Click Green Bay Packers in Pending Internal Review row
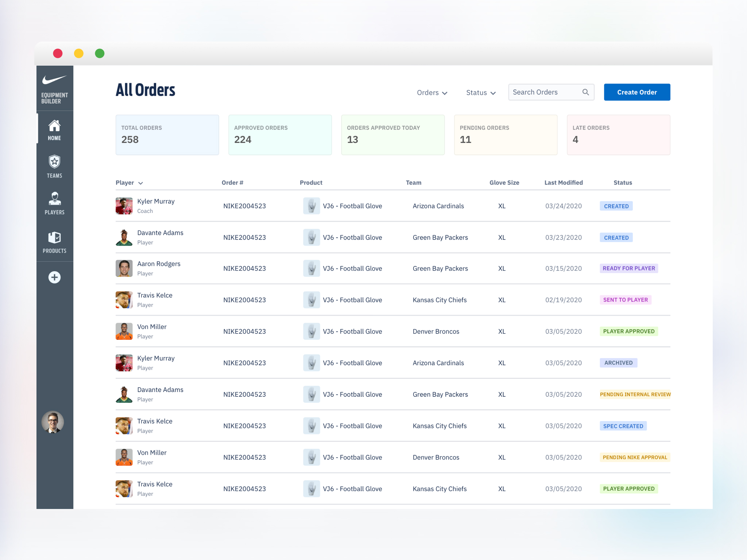Viewport: 747px width, 560px height. (x=440, y=394)
